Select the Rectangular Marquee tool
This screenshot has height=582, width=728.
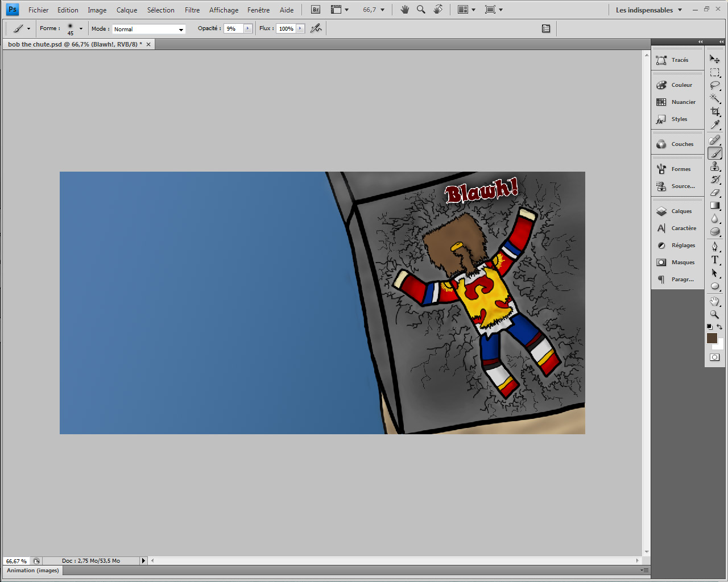(715, 72)
